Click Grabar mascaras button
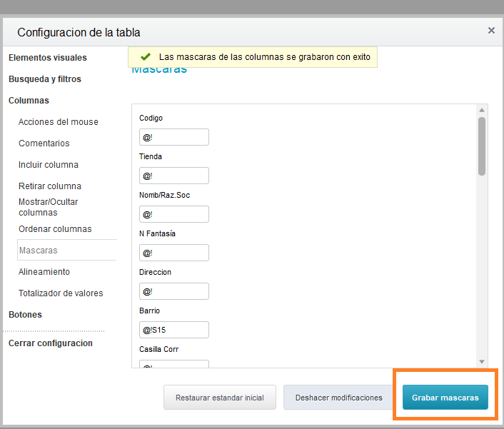This screenshot has height=429, width=504. pyautogui.click(x=445, y=398)
